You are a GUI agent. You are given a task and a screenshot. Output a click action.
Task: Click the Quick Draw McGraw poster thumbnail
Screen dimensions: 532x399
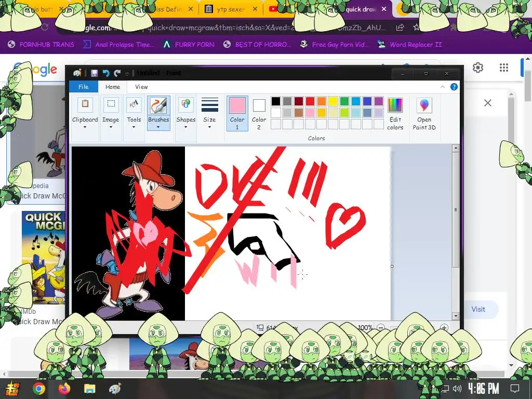click(x=44, y=258)
